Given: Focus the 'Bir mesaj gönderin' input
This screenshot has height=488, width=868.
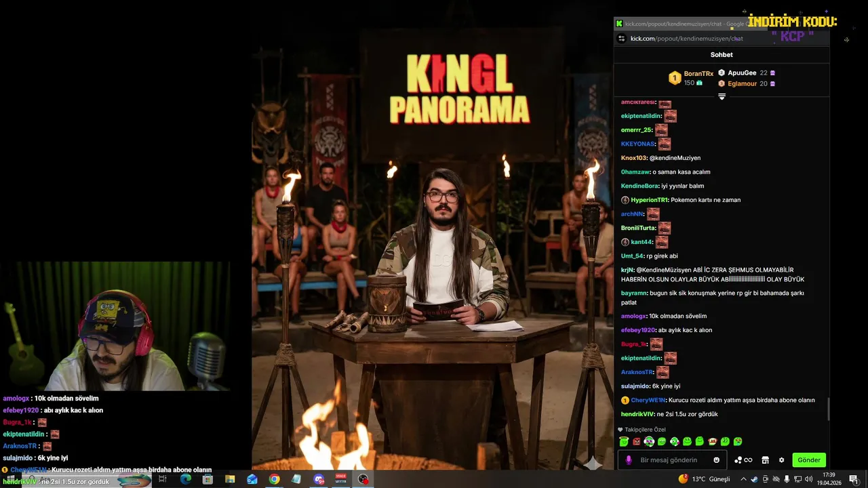Looking at the screenshot, I should coord(671,460).
